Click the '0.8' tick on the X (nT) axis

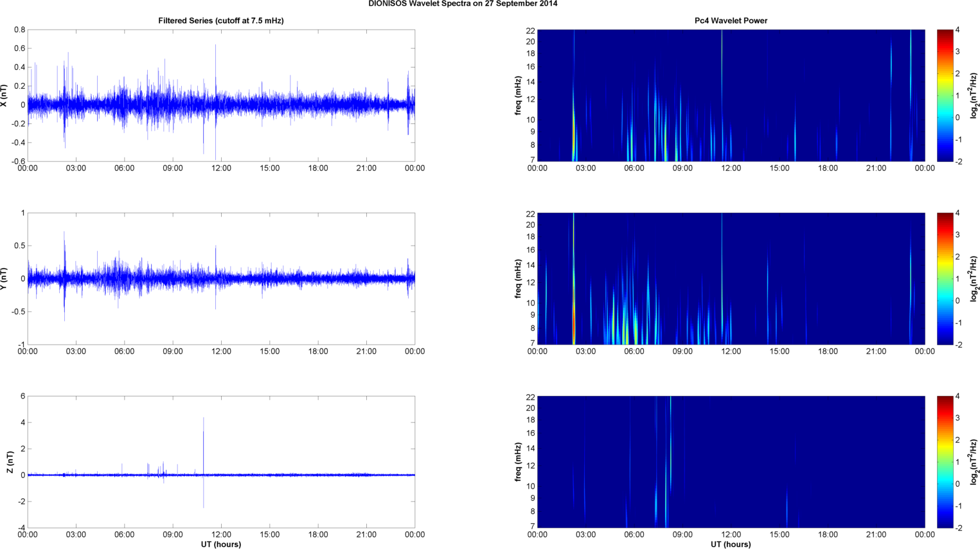tap(19, 30)
